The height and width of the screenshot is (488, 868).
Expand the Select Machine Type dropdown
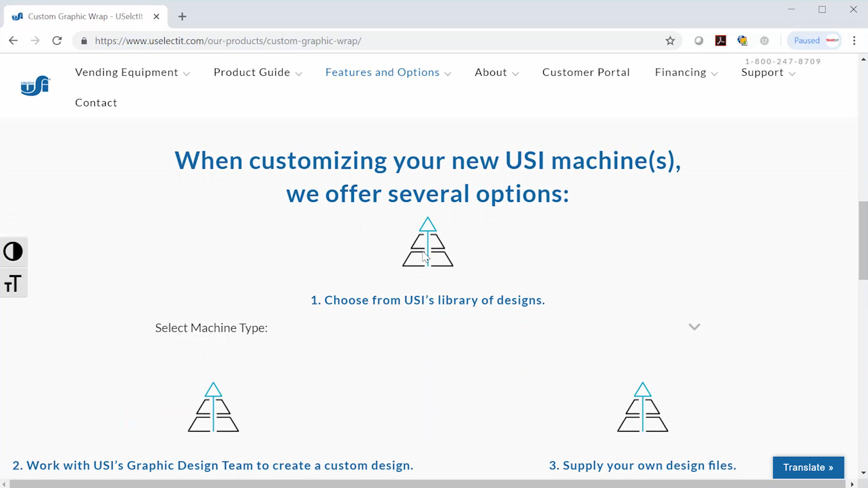pos(694,327)
